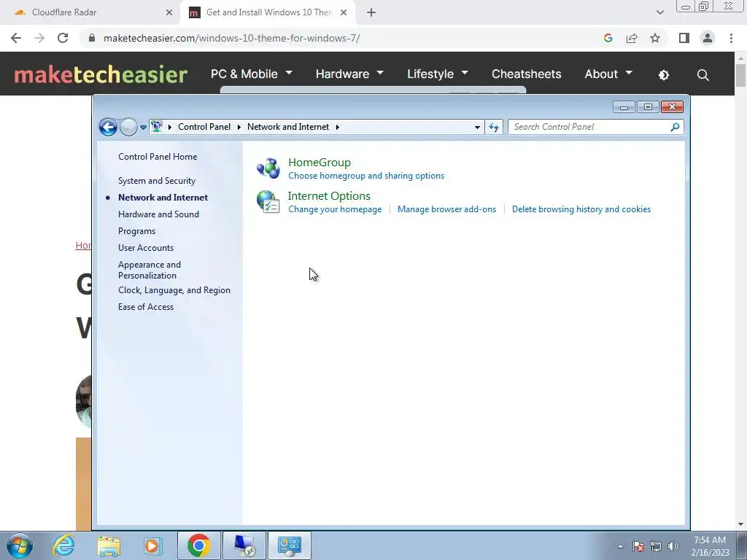Image resolution: width=747 pixels, height=560 pixels.
Task: Click Control Panel breadcrumb segment
Action: (x=204, y=127)
